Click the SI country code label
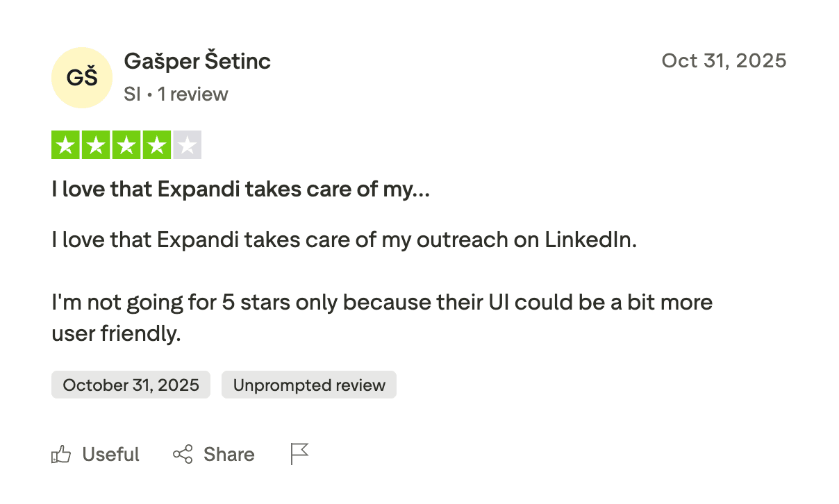This screenshot has width=839, height=504. pyautogui.click(x=132, y=94)
